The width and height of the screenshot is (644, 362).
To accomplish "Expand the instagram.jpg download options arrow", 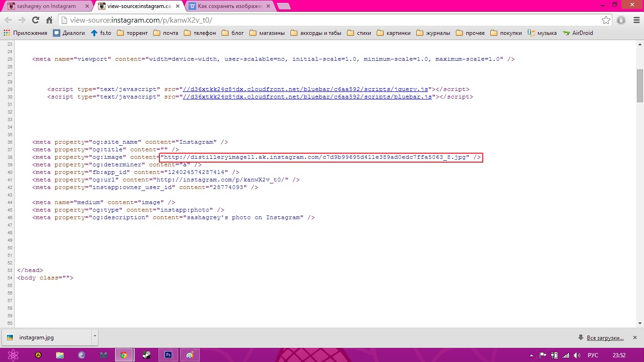I will pyautogui.click(x=95, y=337).
